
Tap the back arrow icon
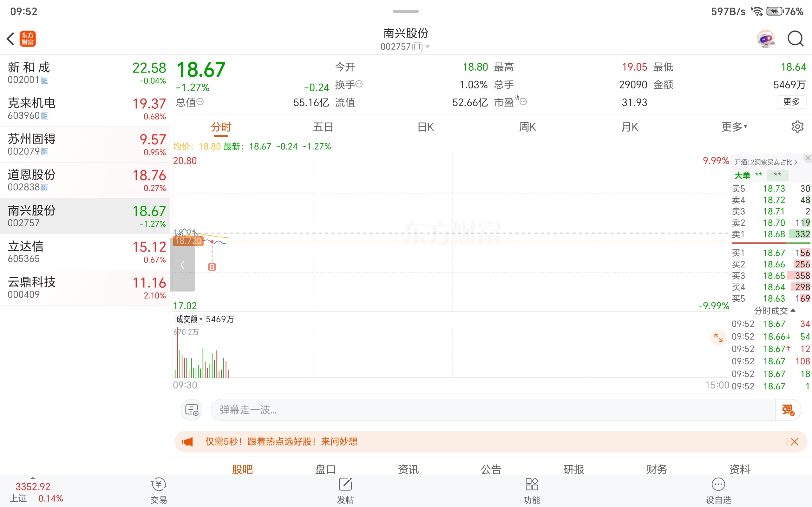tap(11, 39)
